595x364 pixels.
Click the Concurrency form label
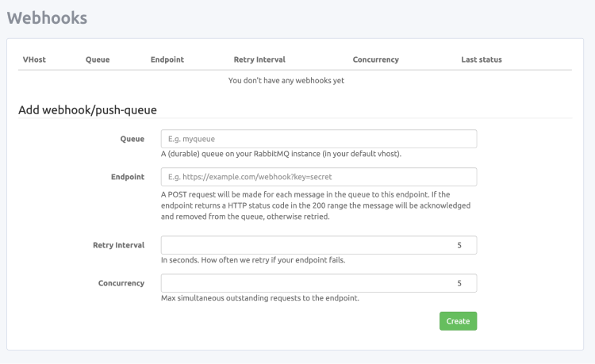[121, 283]
